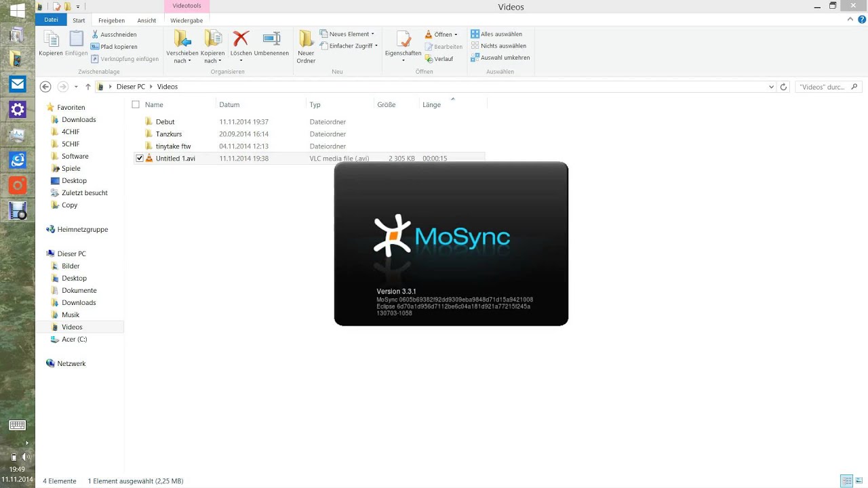Open the Öffnen dropdown with VLC cone
Viewport: 868px width, 488px height.
(441, 35)
